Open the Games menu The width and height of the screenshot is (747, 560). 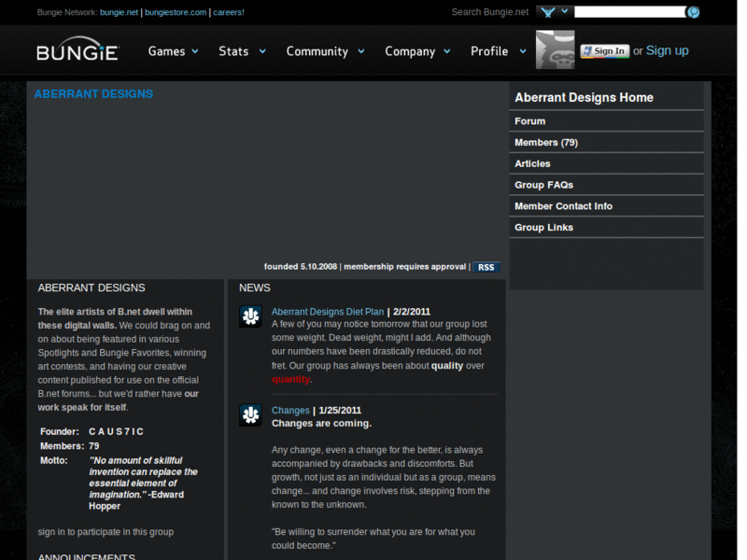[x=166, y=51]
